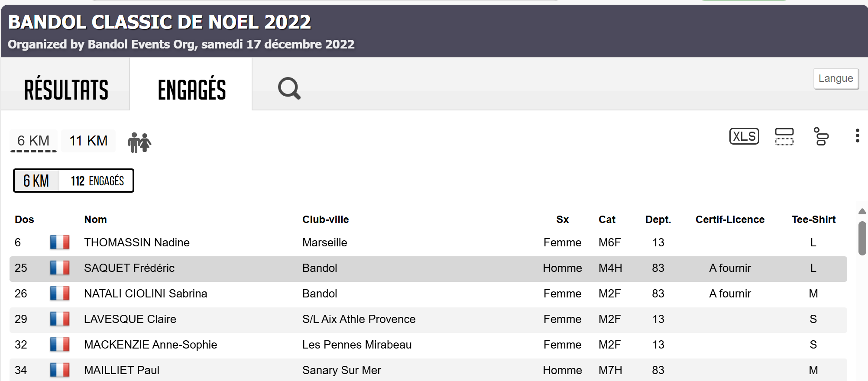Switch to the 11 KM race

(88, 141)
